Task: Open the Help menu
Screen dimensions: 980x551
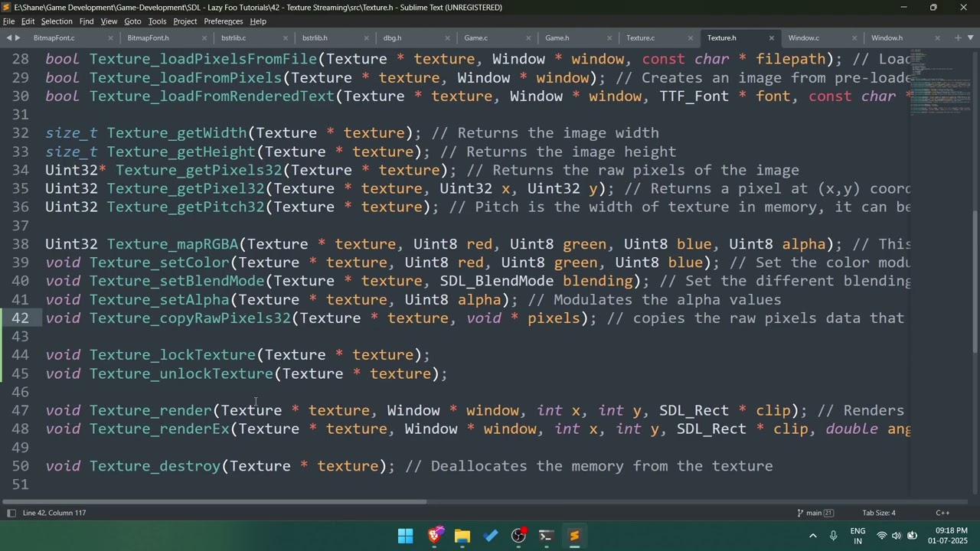Action: (x=258, y=21)
